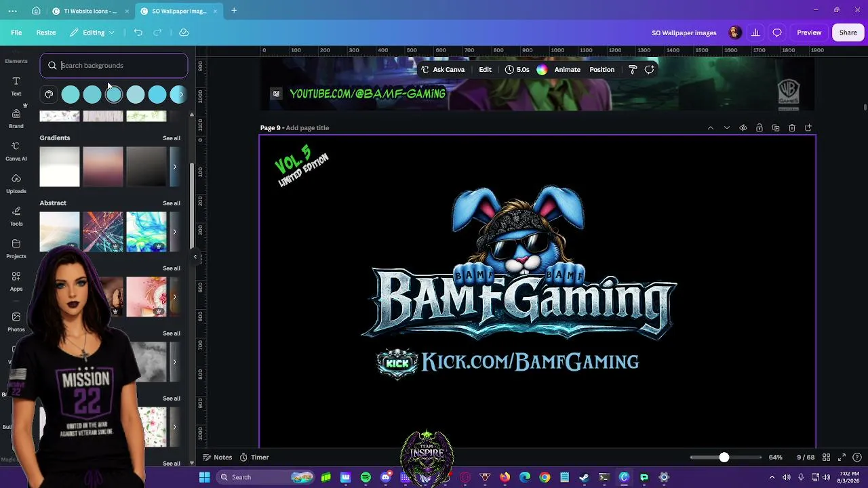Lock Page 9 with the padlock icon

tap(759, 128)
